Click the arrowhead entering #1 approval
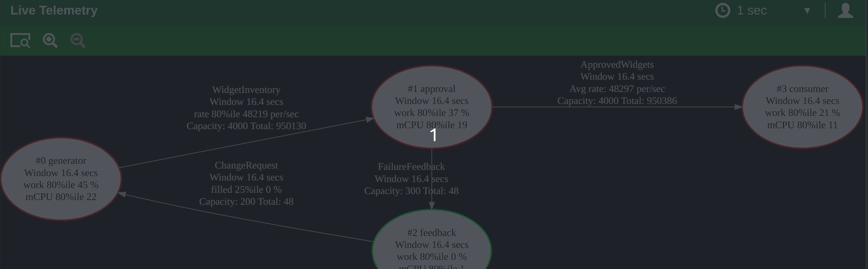The width and height of the screenshot is (868, 269). [370, 119]
